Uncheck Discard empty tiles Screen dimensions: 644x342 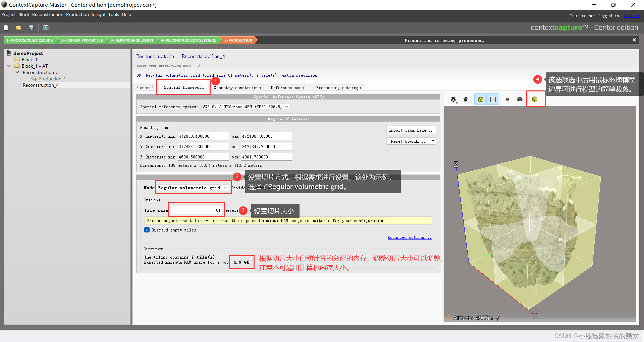147,230
